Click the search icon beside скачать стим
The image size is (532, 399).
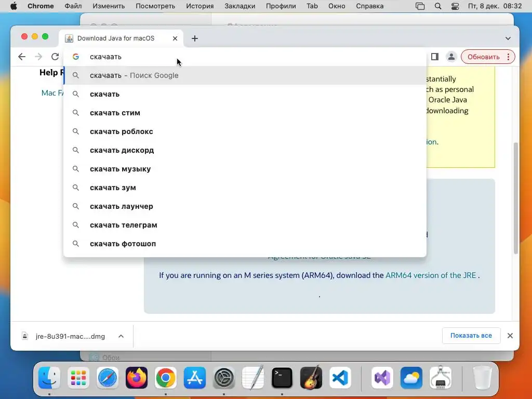point(76,113)
